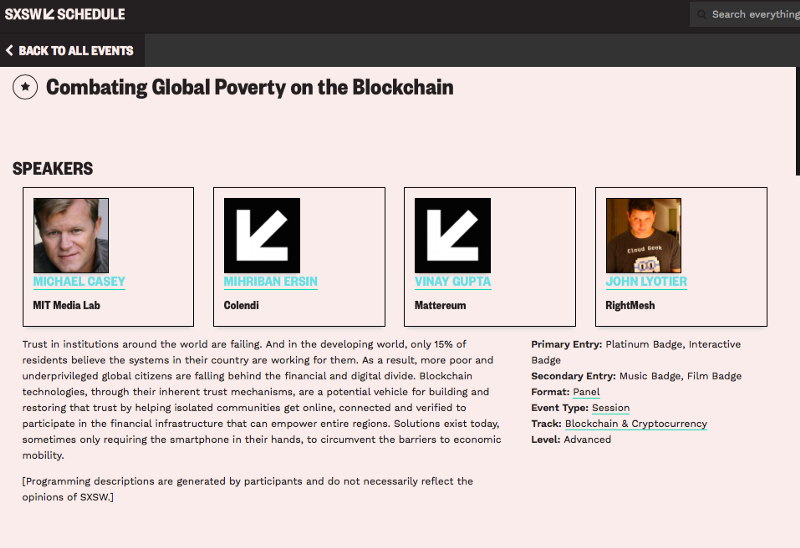
Task: Go back to all events
Action: (75, 50)
